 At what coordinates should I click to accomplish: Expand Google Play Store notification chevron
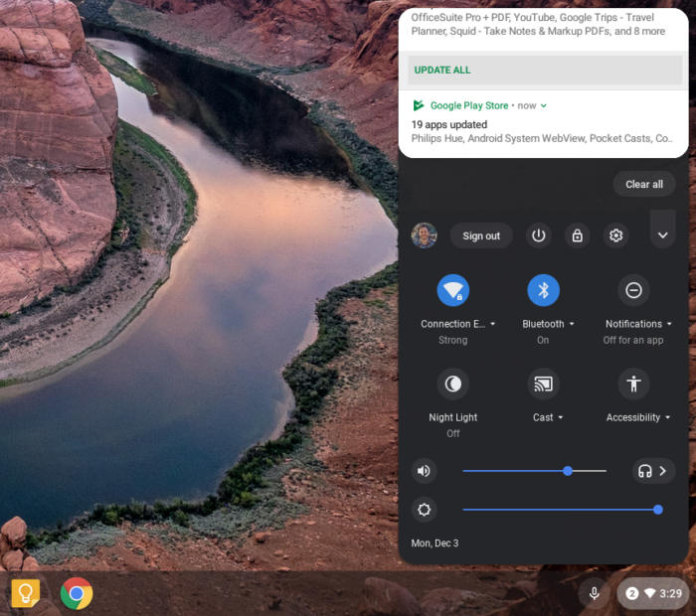[x=543, y=105]
